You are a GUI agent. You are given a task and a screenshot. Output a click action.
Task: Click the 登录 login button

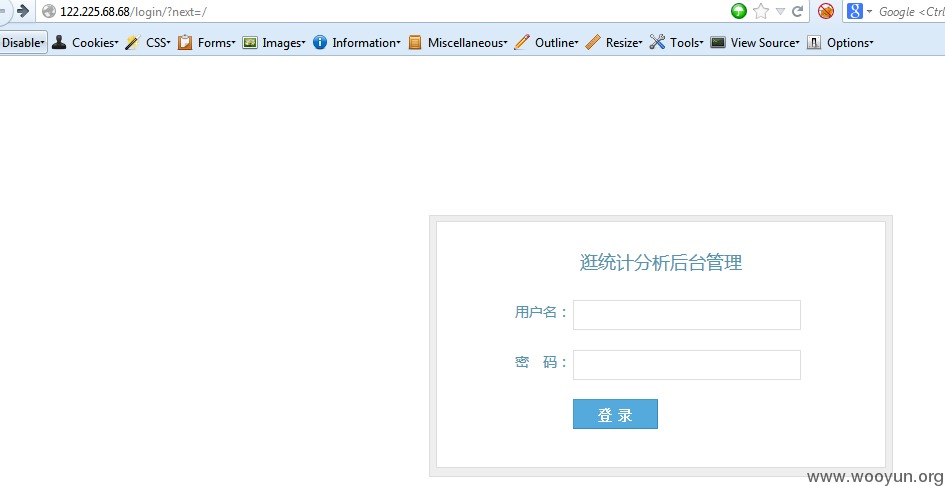tap(615, 414)
